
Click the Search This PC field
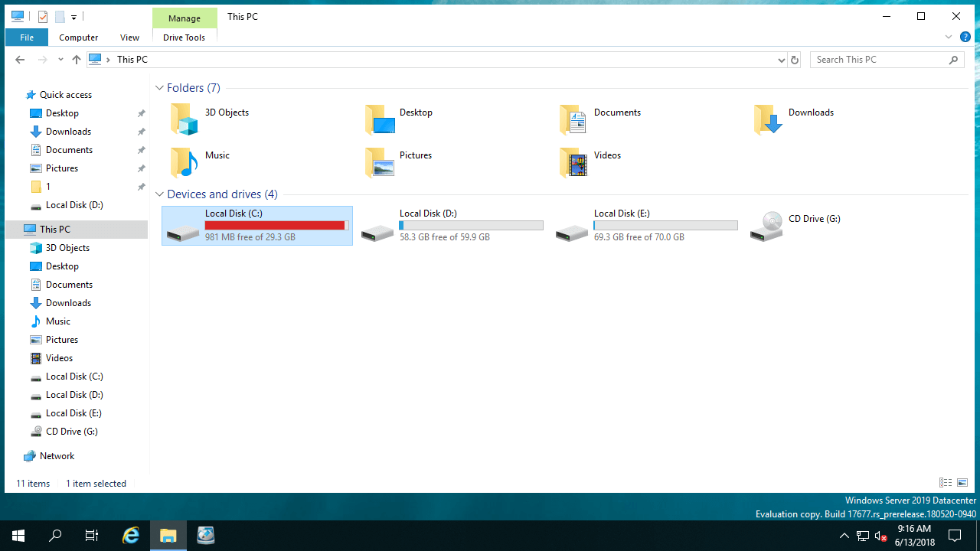click(879, 60)
